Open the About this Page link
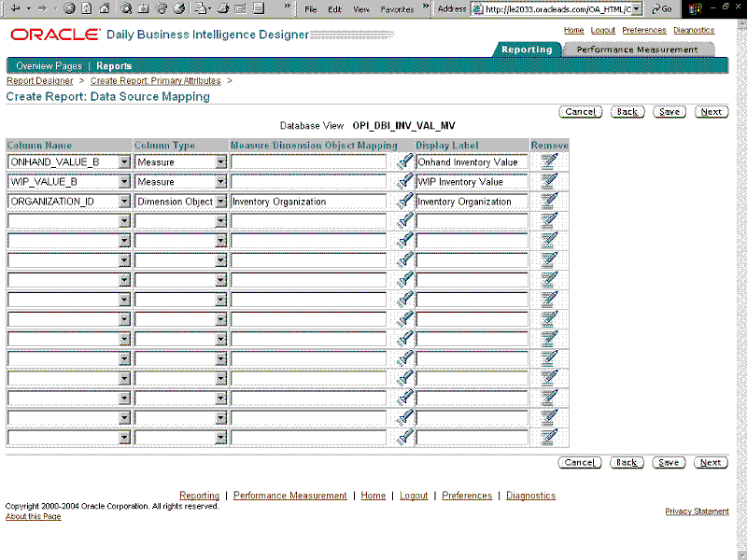This screenshot has width=747, height=560. pos(34,516)
